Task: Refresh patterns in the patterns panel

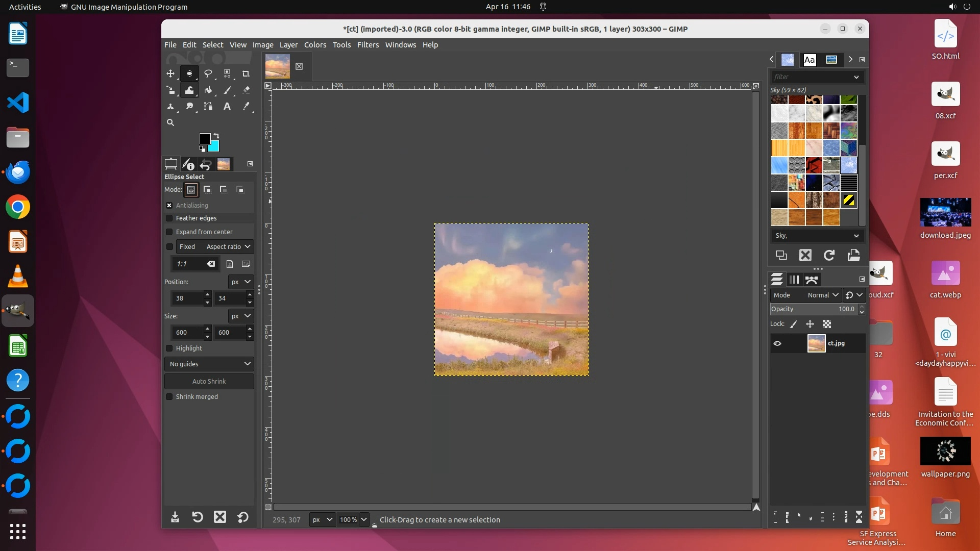Action: tap(829, 255)
